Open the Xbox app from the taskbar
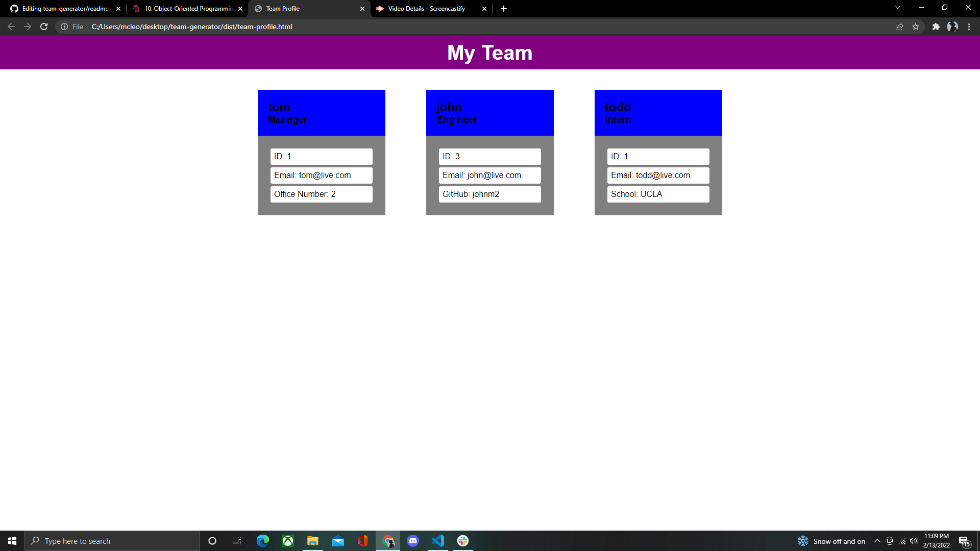Screen dimensions: 980x551 click(288, 541)
